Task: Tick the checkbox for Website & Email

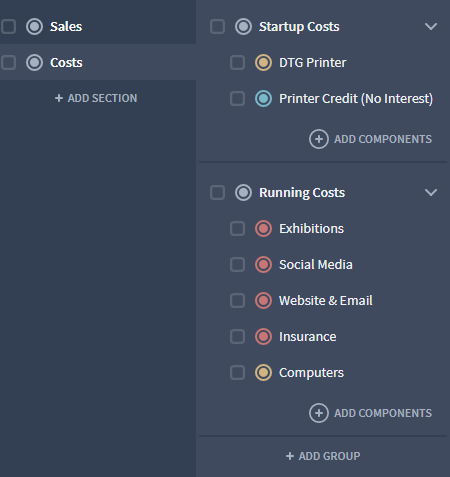Action: pos(237,301)
